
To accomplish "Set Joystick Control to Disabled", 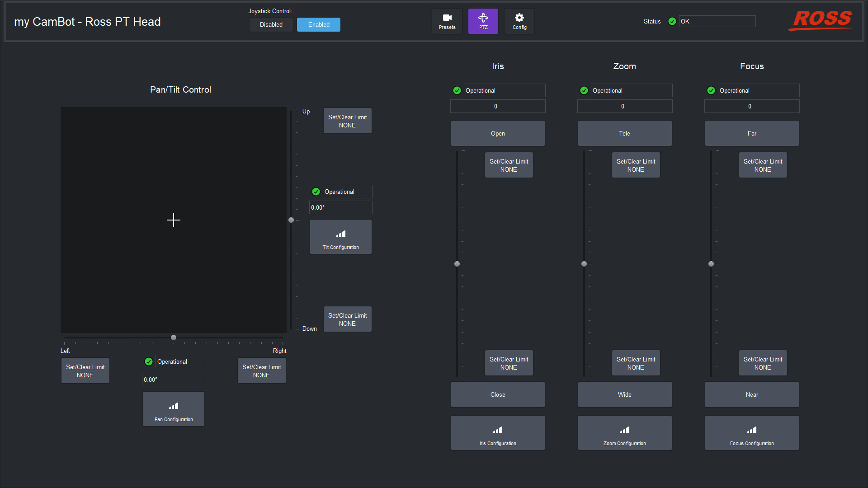I will click(271, 24).
